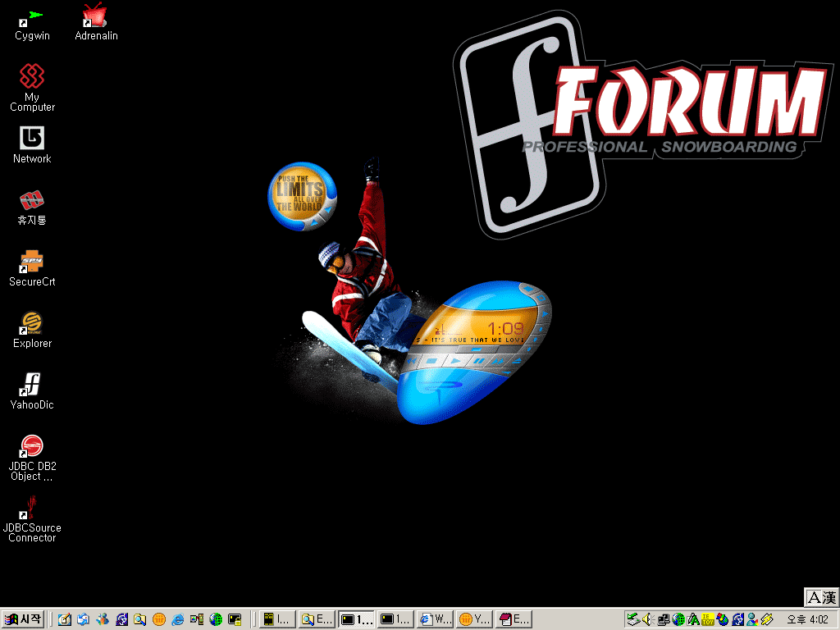The height and width of the screenshot is (630, 840).
Task: Switch to the W... taskbar window button
Action: pyautogui.click(x=436, y=619)
